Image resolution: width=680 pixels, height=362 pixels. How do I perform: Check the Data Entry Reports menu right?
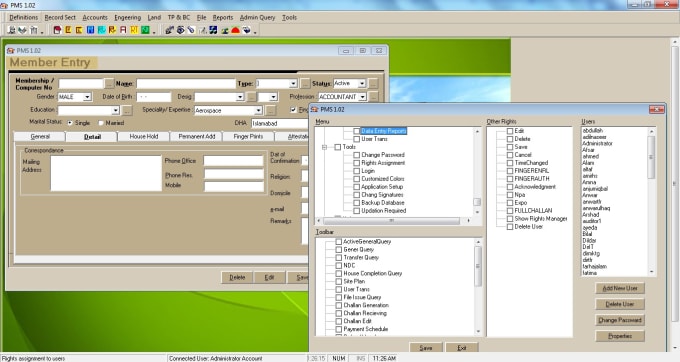pos(356,131)
